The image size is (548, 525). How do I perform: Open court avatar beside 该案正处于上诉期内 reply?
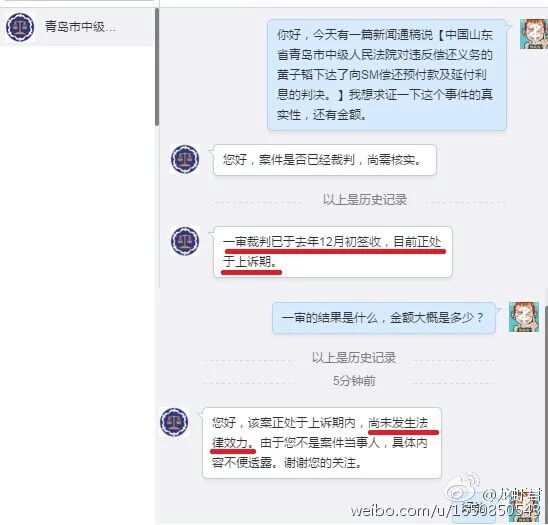(174, 422)
